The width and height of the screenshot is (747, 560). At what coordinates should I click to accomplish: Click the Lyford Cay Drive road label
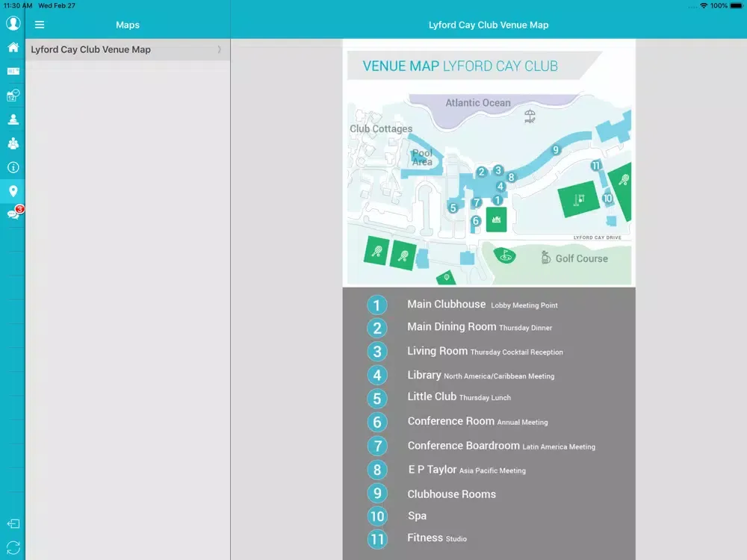[598, 237]
